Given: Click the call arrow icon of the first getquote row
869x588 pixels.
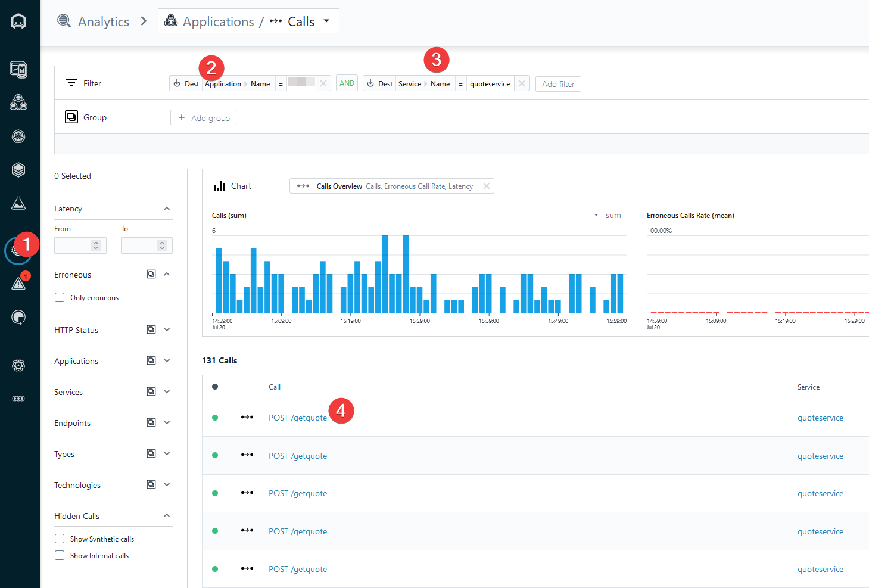Looking at the screenshot, I should click(247, 417).
